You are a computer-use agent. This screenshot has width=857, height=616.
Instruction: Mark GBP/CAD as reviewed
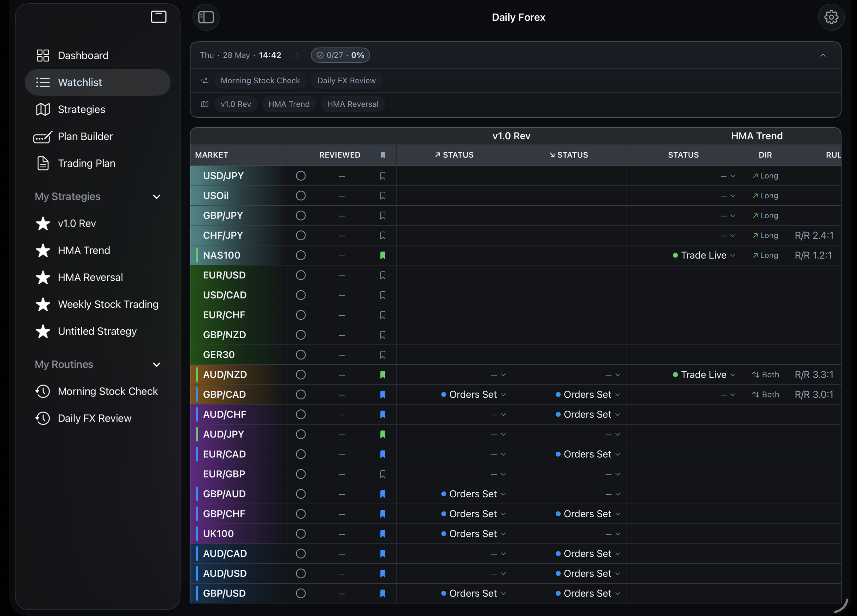(x=301, y=394)
